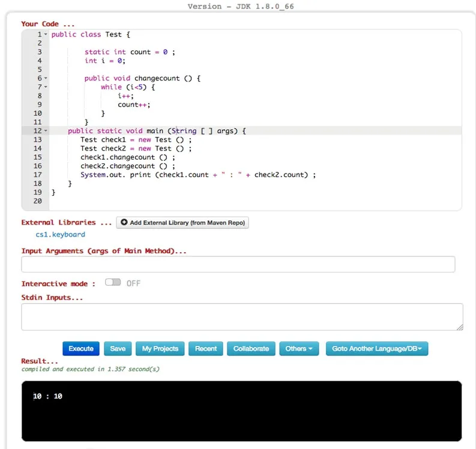Click the Stdin textarea resize handle
476x449 pixels.
pos(460,327)
